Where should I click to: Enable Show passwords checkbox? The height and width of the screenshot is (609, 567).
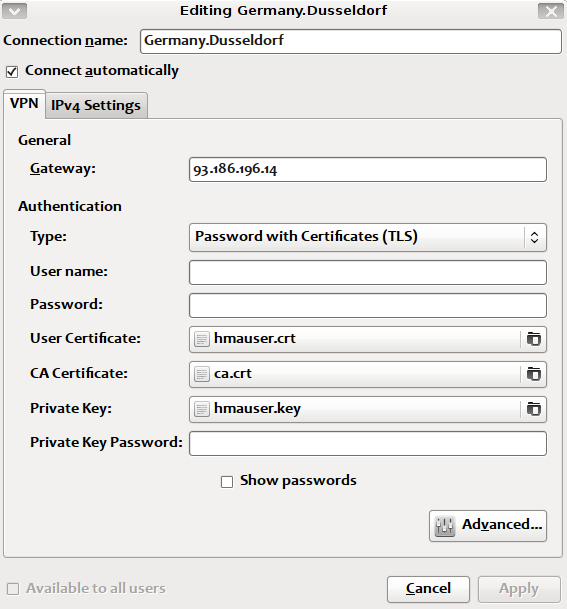tap(227, 482)
